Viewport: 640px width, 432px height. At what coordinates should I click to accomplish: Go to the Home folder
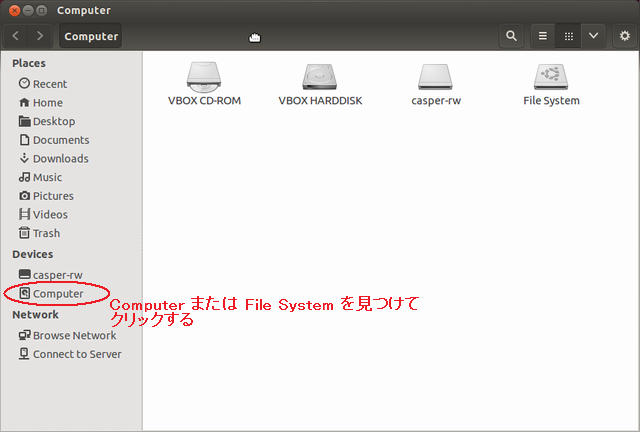click(47, 103)
